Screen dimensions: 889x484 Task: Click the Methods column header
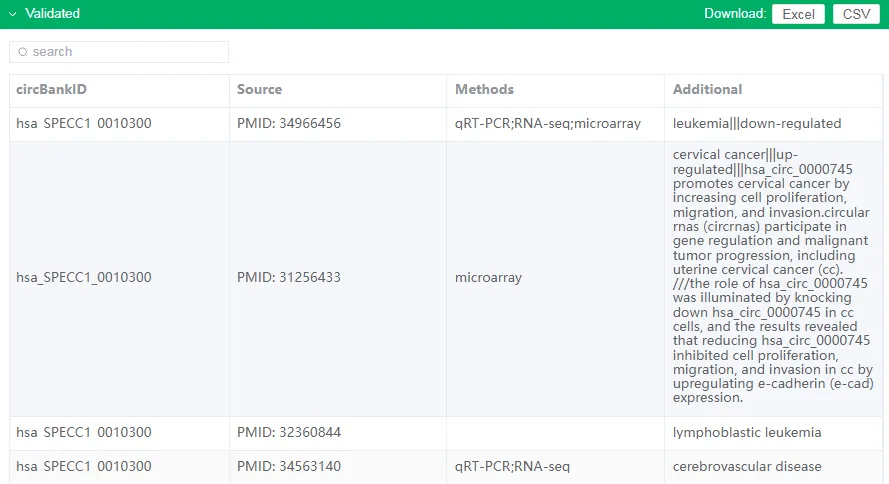484,90
